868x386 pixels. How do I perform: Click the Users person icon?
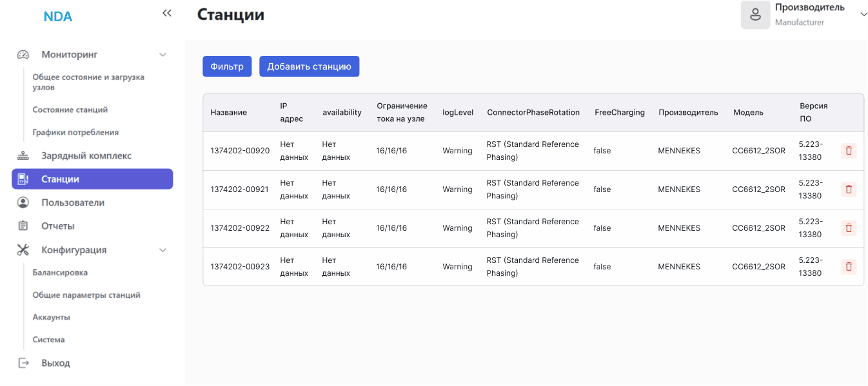tap(23, 203)
